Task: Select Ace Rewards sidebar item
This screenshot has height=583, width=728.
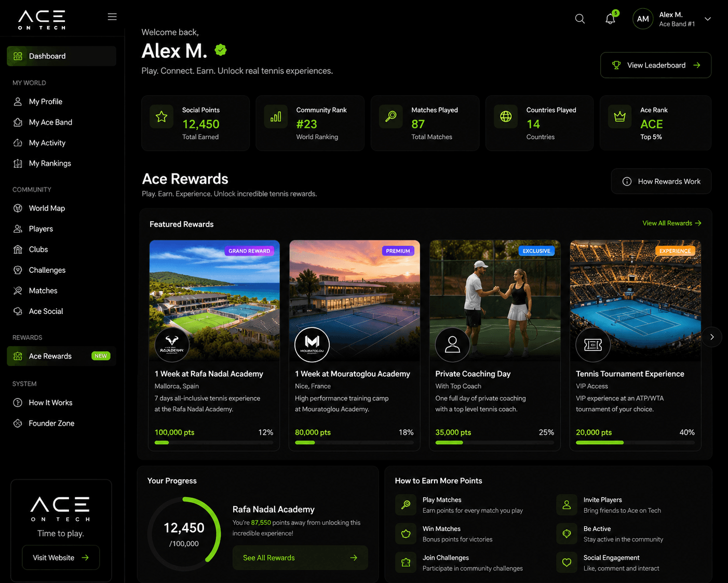Action: [x=61, y=356]
